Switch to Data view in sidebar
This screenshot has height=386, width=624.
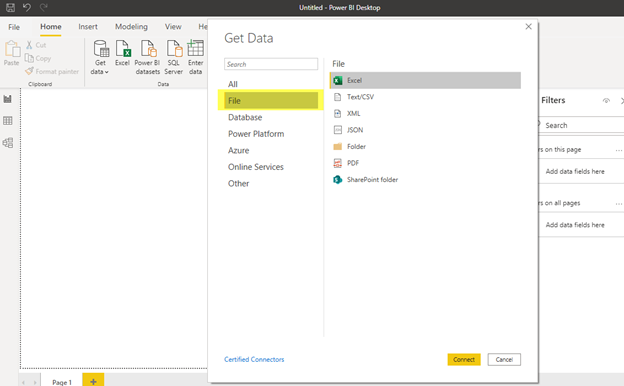click(8, 121)
